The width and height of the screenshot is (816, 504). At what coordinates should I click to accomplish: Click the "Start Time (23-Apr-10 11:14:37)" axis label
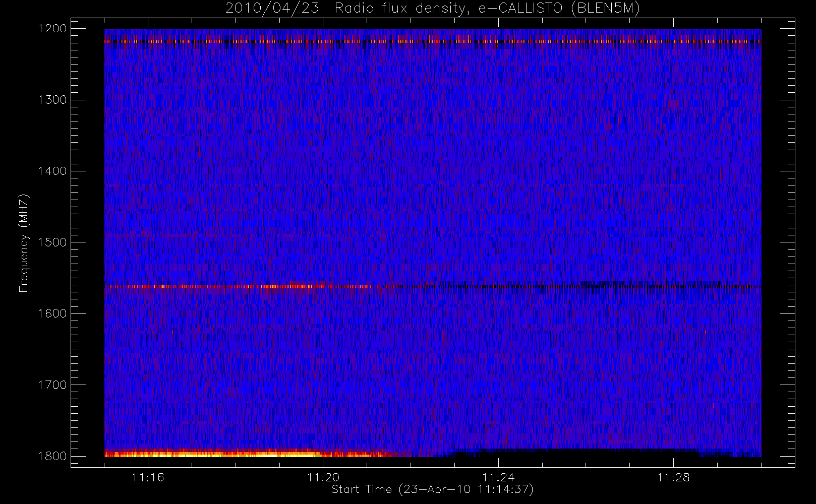pyautogui.click(x=432, y=489)
